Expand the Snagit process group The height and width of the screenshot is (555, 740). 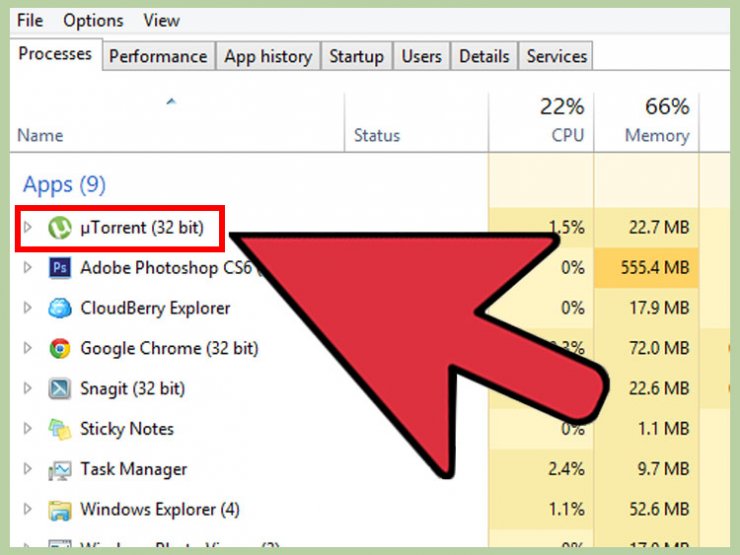28,388
